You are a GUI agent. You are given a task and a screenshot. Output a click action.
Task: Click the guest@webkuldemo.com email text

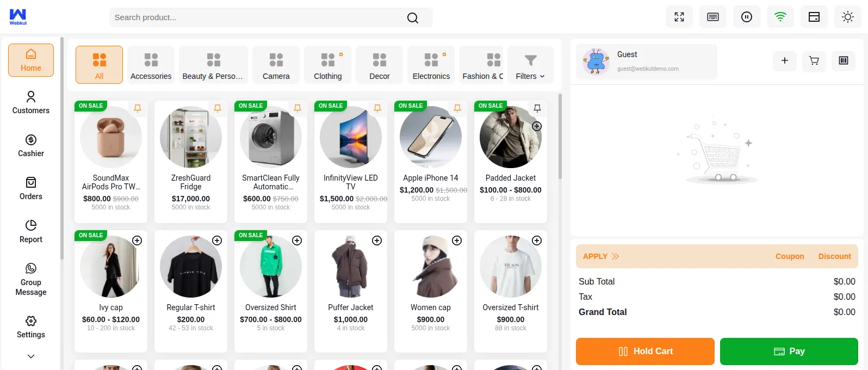(x=648, y=69)
